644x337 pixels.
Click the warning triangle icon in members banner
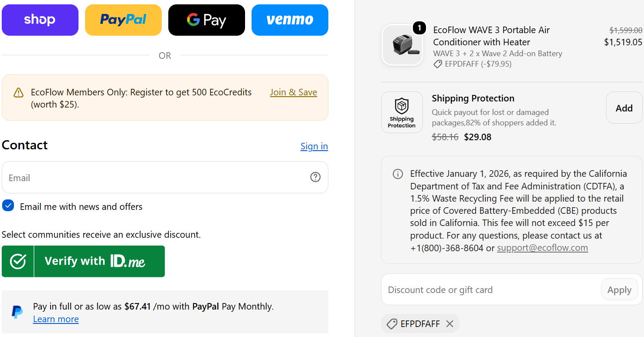click(18, 93)
